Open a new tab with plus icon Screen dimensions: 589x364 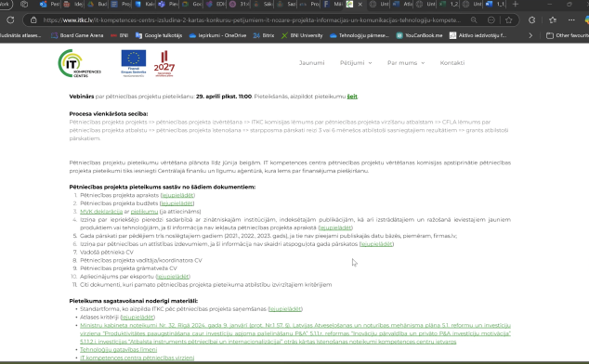(516, 4)
